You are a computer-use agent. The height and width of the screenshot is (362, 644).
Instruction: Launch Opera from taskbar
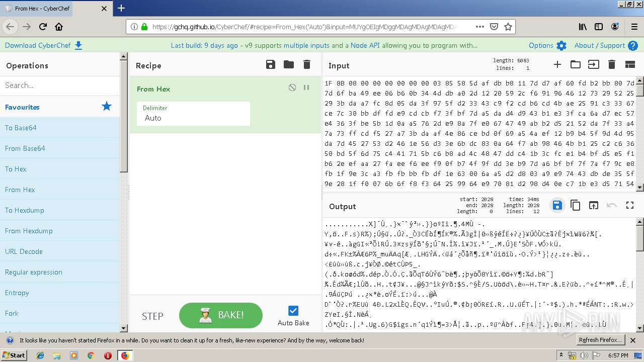coord(108,355)
